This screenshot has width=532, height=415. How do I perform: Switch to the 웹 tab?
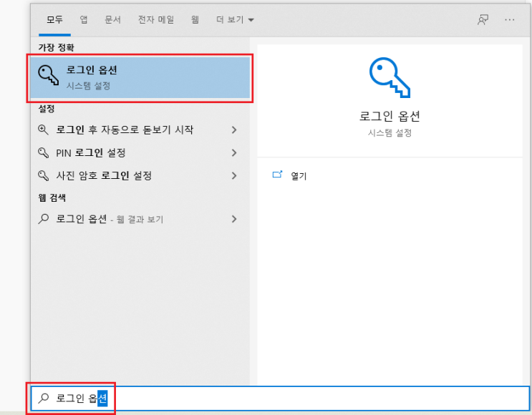click(x=195, y=19)
